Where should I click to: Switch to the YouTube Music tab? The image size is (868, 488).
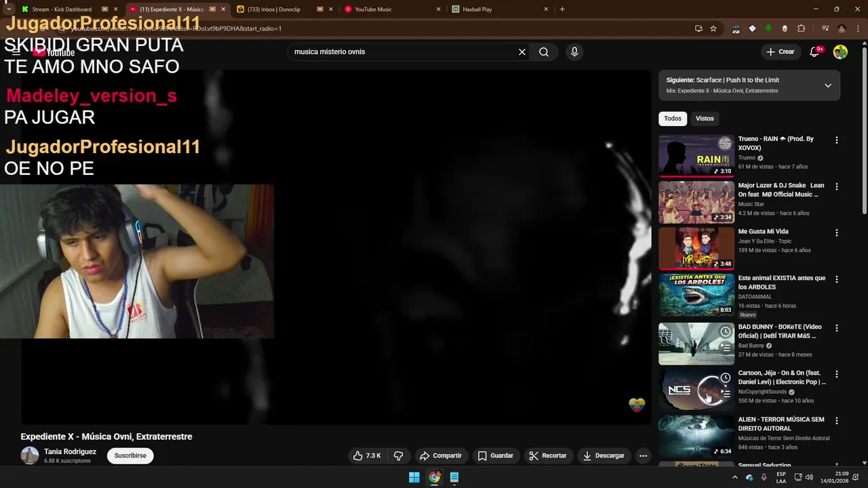coord(392,9)
